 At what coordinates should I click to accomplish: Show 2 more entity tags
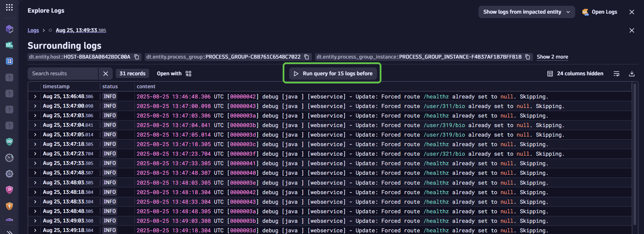(552, 57)
